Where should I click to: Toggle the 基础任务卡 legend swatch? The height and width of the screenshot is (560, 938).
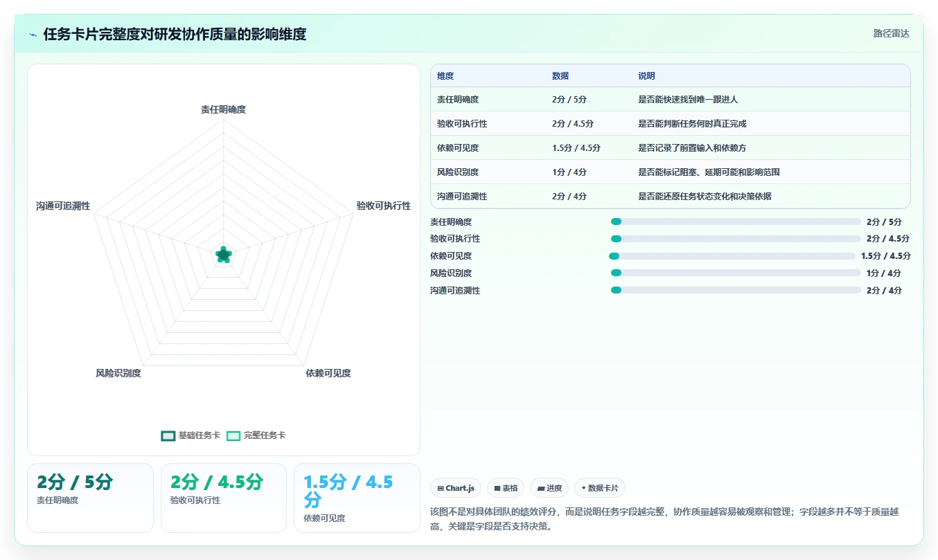tap(168, 436)
